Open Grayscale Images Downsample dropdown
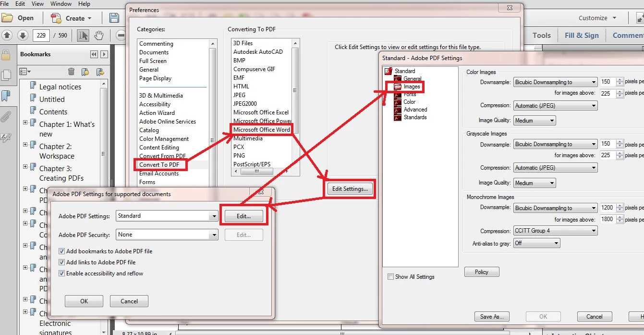Screen dimensions: 644x335 555,144
